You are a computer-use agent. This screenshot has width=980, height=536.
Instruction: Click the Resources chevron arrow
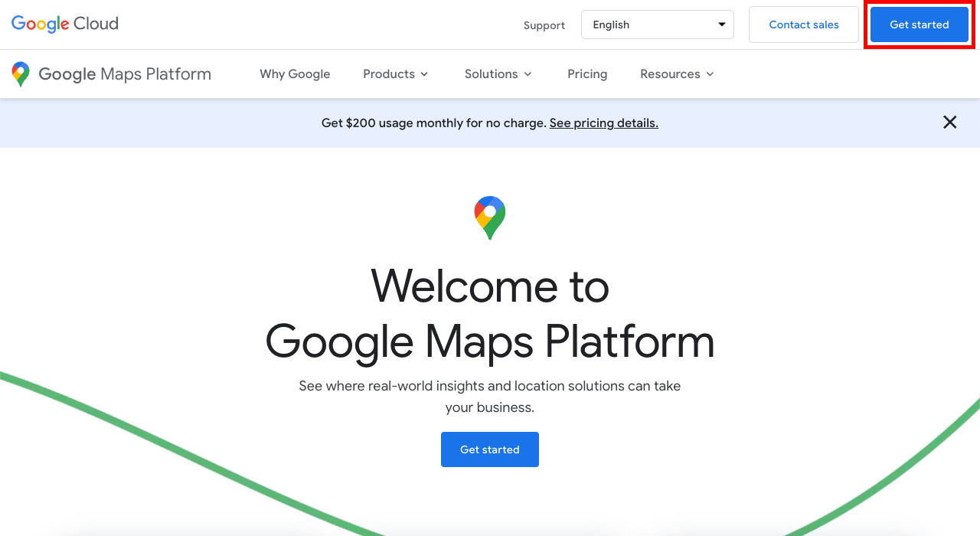[710, 74]
